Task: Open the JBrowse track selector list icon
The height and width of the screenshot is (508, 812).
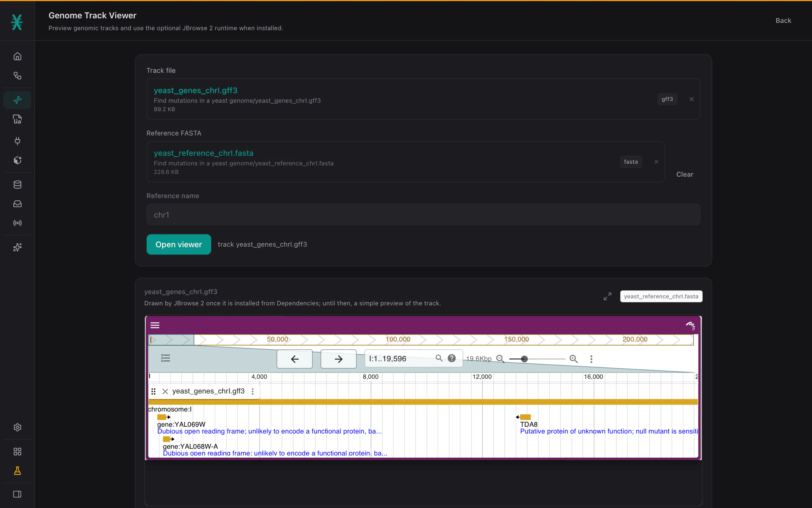Action: click(166, 358)
